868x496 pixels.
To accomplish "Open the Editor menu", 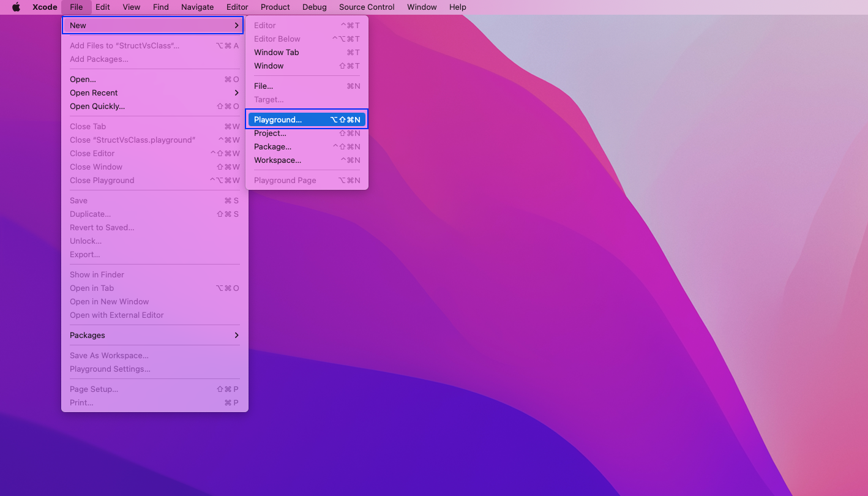I will (x=237, y=7).
